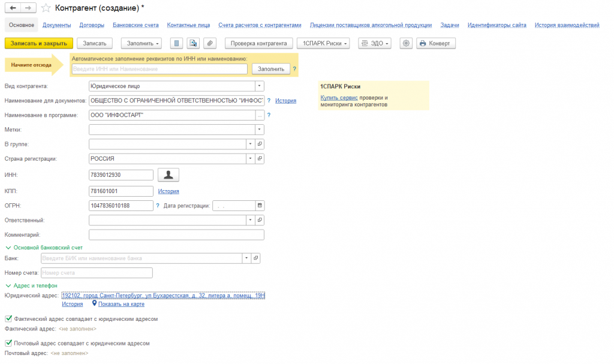Click Записать и закрыть button
The height and width of the screenshot is (364, 614).
[39, 44]
